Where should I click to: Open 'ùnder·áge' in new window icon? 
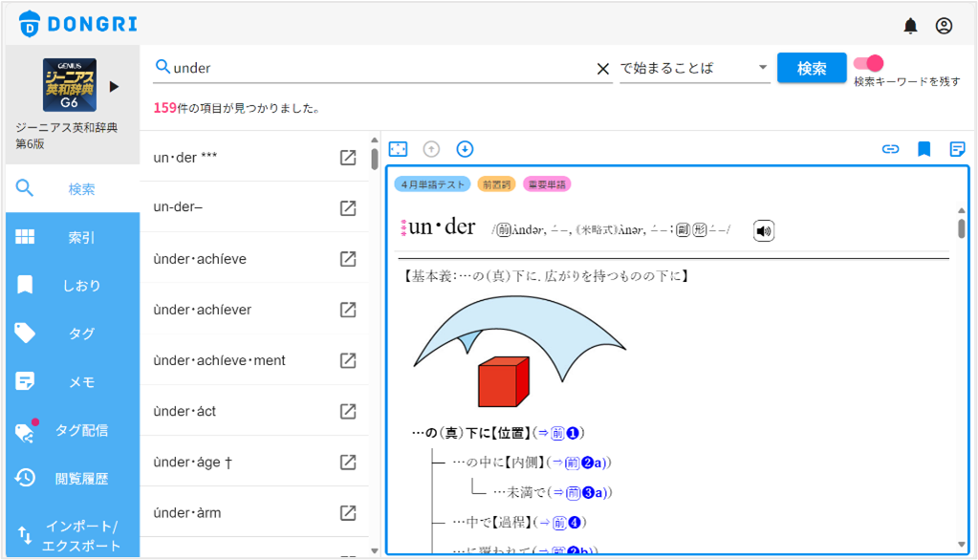(348, 463)
